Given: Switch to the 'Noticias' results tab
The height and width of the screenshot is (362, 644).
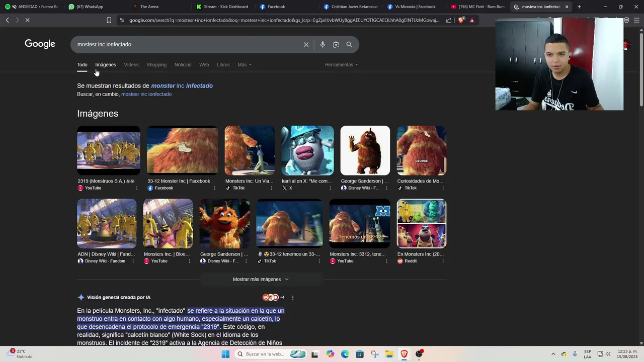Looking at the screenshot, I should tap(183, 64).
